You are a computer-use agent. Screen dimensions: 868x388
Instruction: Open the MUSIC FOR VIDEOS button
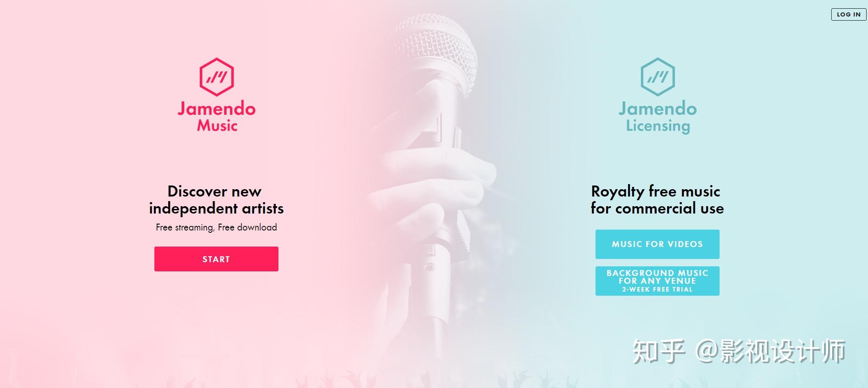click(657, 244)
